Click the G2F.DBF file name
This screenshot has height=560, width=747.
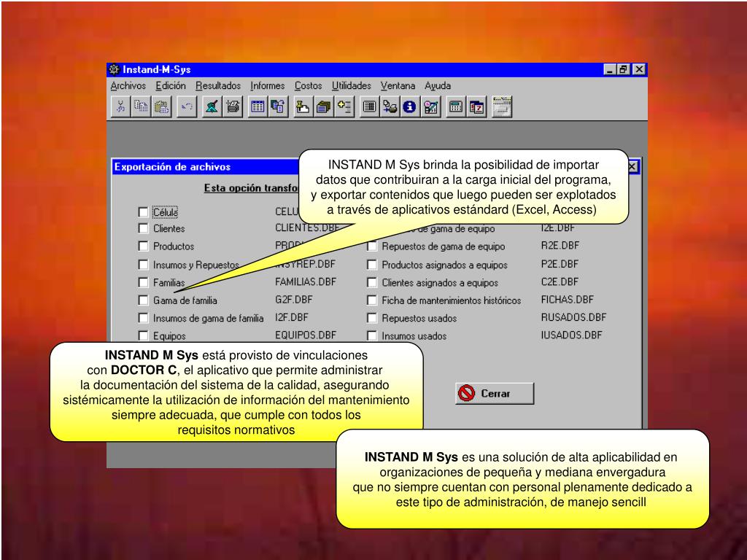click(293, 300)
